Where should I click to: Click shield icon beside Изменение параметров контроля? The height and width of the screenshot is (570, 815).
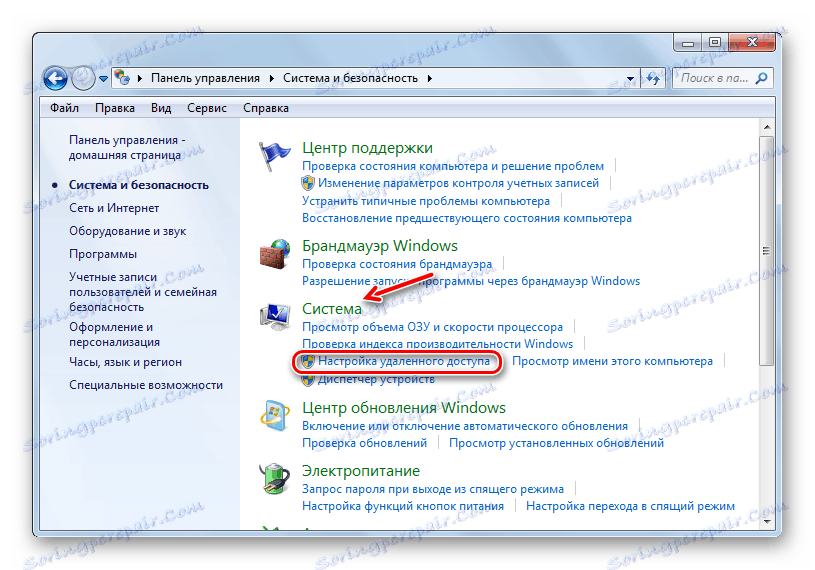coord(308,183)
